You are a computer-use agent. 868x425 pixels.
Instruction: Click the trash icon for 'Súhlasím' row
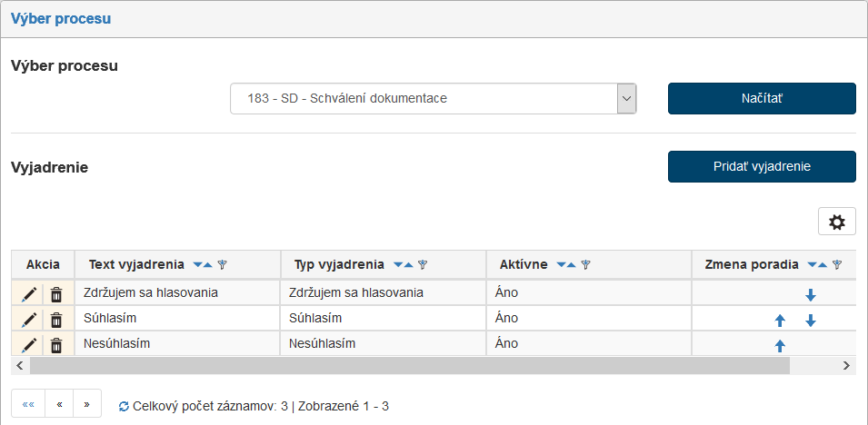pyautogui.click(x=56, y=320)
